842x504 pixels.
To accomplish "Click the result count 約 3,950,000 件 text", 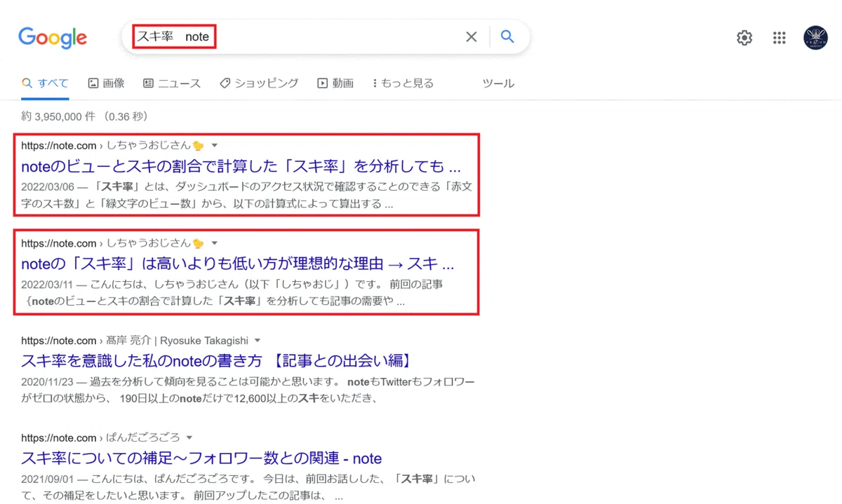I will click(84, 116).
